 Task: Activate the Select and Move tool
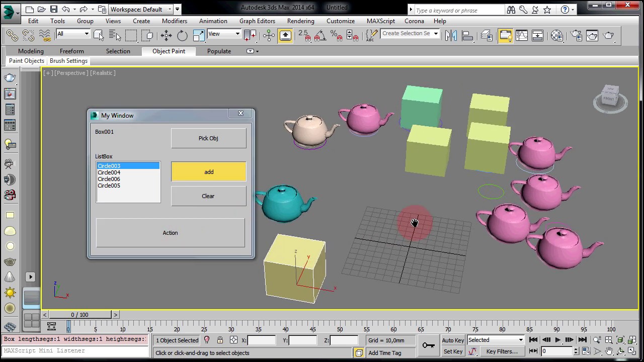point(166,35)
